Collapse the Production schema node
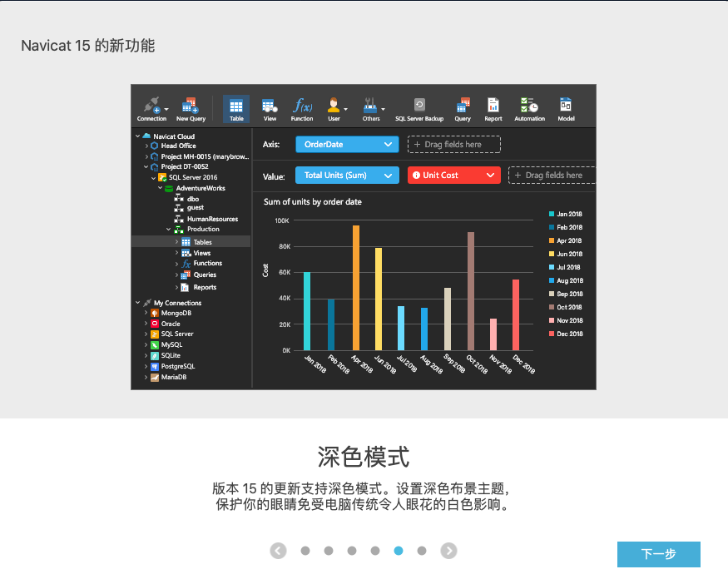 tap(169, 229)
